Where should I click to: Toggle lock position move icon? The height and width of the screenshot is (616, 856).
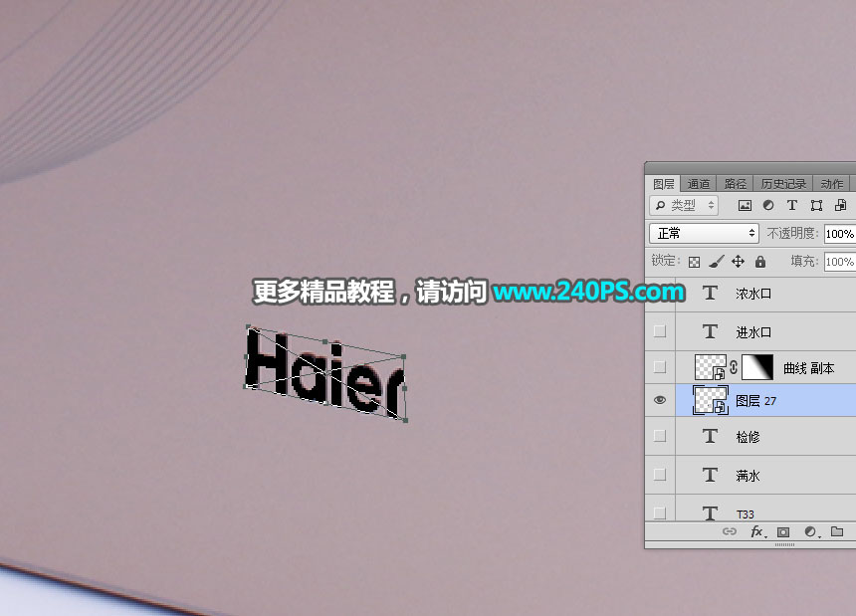(739, 262)
